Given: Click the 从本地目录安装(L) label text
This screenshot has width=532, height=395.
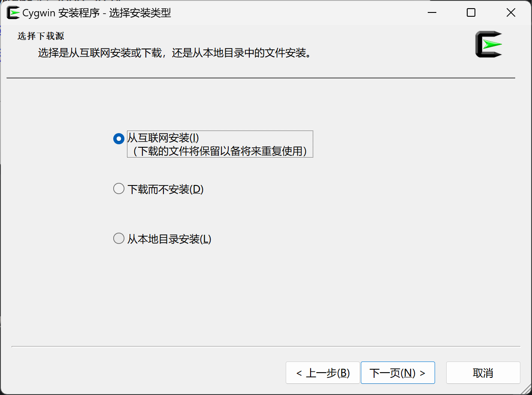Looking at the screenshot, I should [169, 239].
